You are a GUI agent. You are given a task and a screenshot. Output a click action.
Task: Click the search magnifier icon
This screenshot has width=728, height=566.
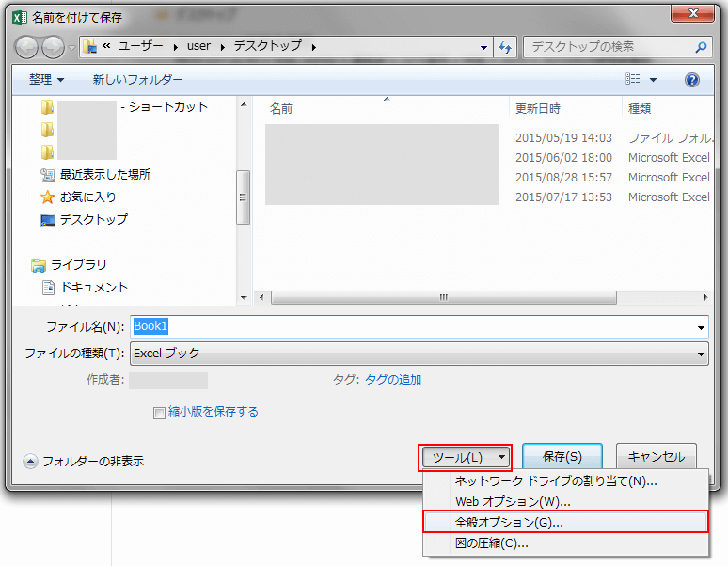tap(701, 47)
